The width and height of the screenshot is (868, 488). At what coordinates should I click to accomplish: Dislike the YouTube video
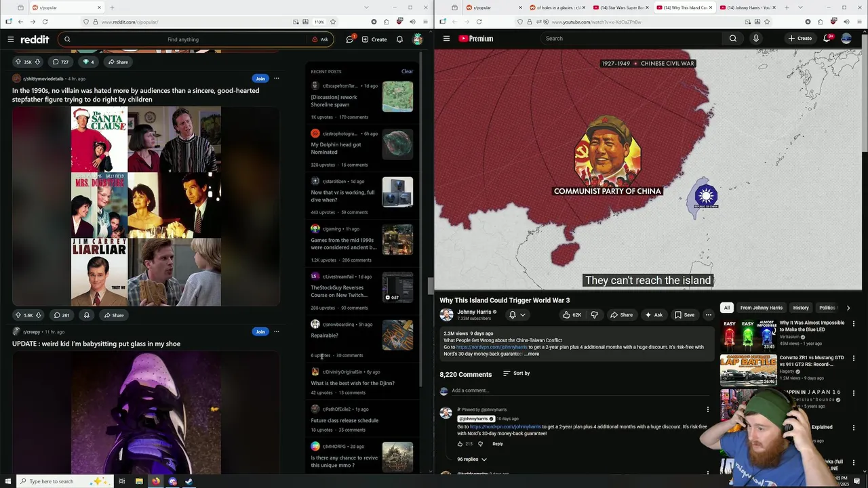[595, 314]
